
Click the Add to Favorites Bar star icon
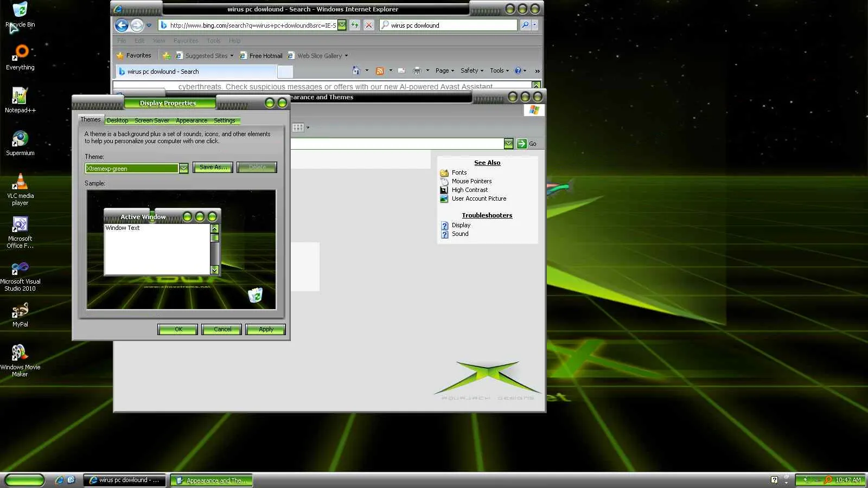[x=167, y=55]
